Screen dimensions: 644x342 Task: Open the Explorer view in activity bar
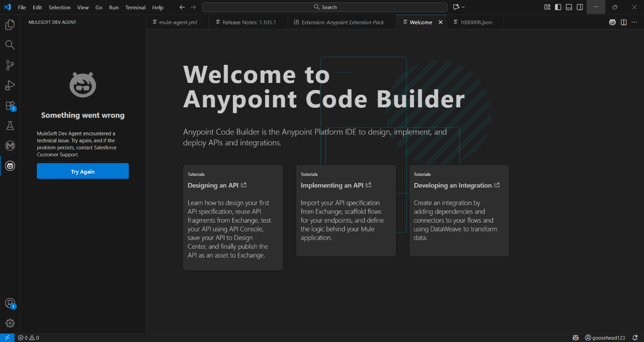click(x=10, y=25)
